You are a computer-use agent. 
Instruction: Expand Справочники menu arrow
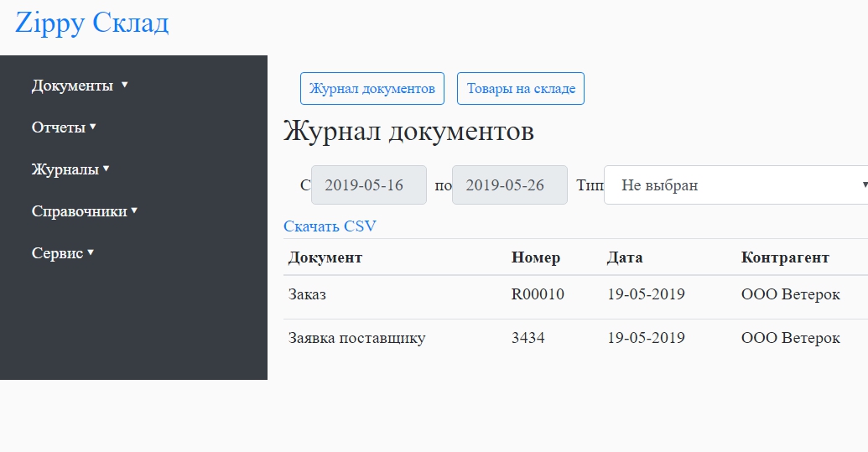[134, 210]
